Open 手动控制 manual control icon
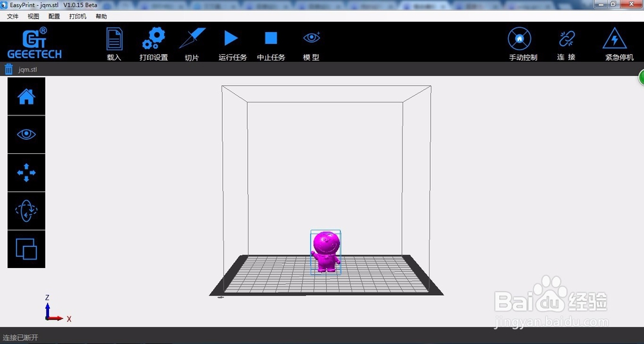 click(x=520, y=39)
